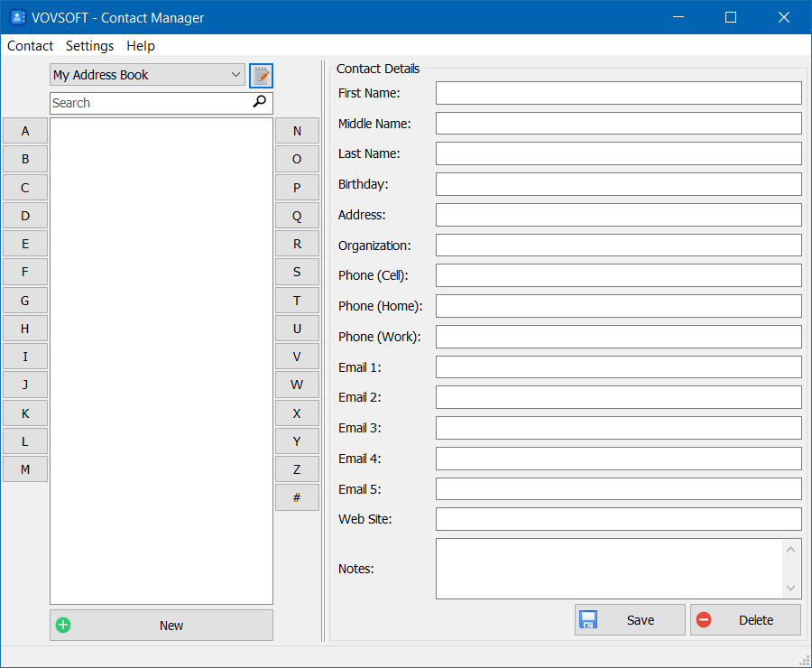The image size is (812, 668).
Task: Open the Contact menu
Action: coord(30,46)
